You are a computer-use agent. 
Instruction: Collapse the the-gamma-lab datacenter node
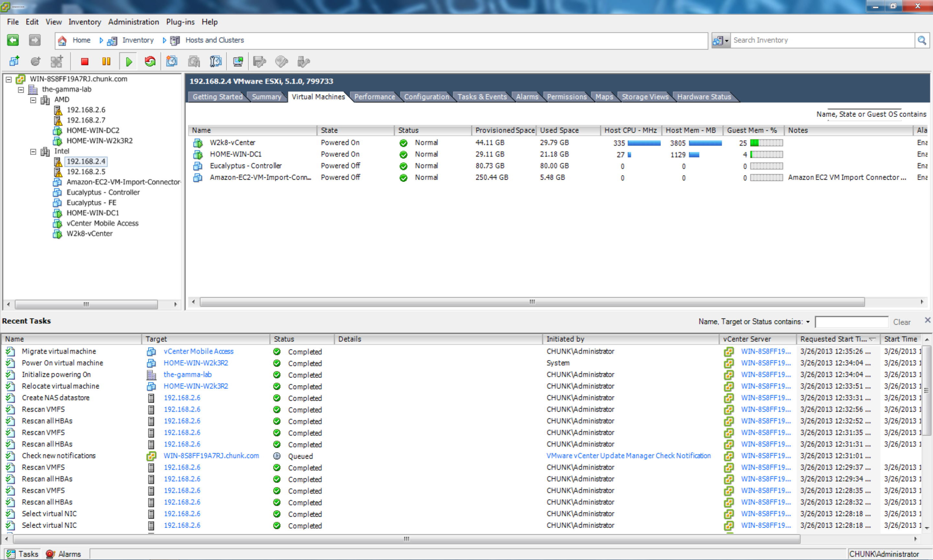[x=21, y=90]
